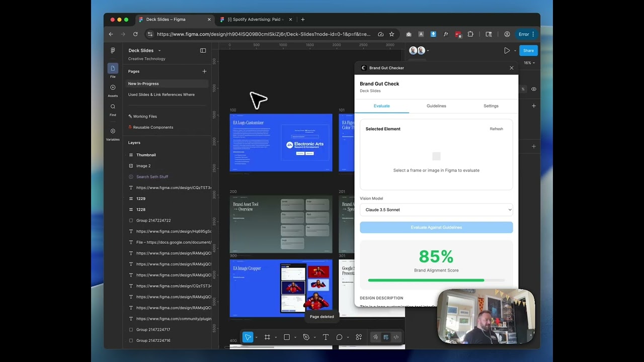Expand the Pen tool options chevron
Viewport: 644px width, 362px height.
click(x=314, y=337)
